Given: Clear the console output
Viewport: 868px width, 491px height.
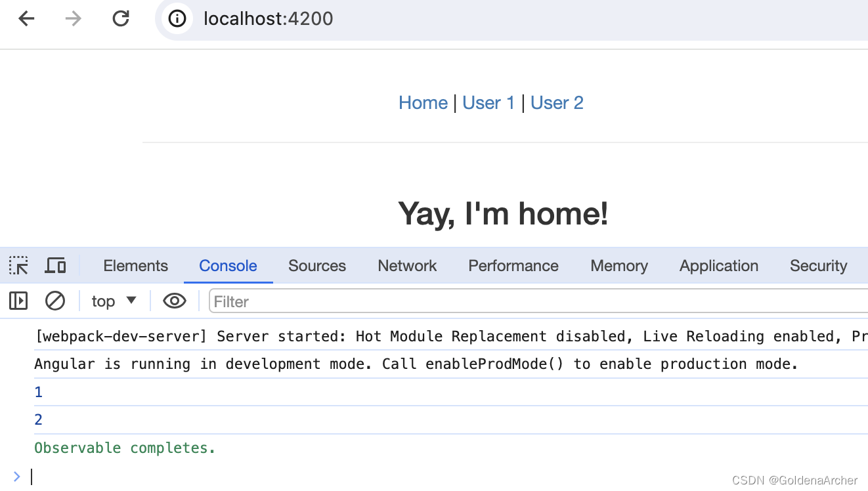Looking at the screenshot, I should (55, 301).
